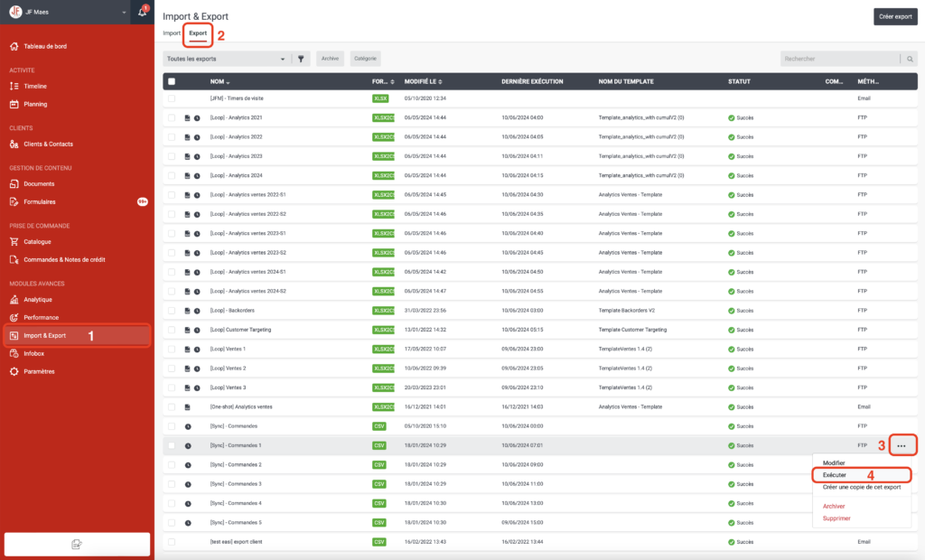The width and height of the screenshot is (925, 560).
Task: Expand the JF Maes account dropdown
Action: coord(124,13)
